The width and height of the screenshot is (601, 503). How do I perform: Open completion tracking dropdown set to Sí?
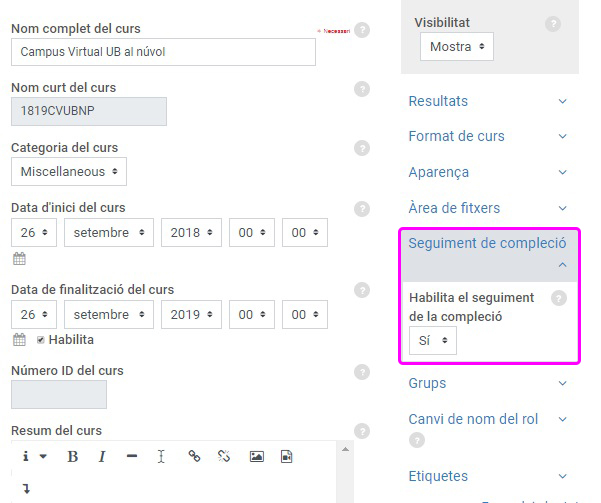click(x=432, y=341)
